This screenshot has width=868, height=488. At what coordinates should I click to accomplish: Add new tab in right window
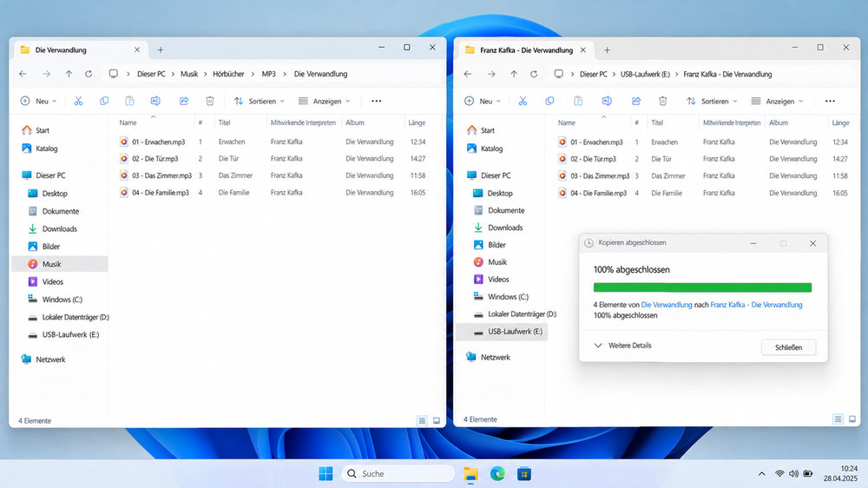tap(607, 49)
